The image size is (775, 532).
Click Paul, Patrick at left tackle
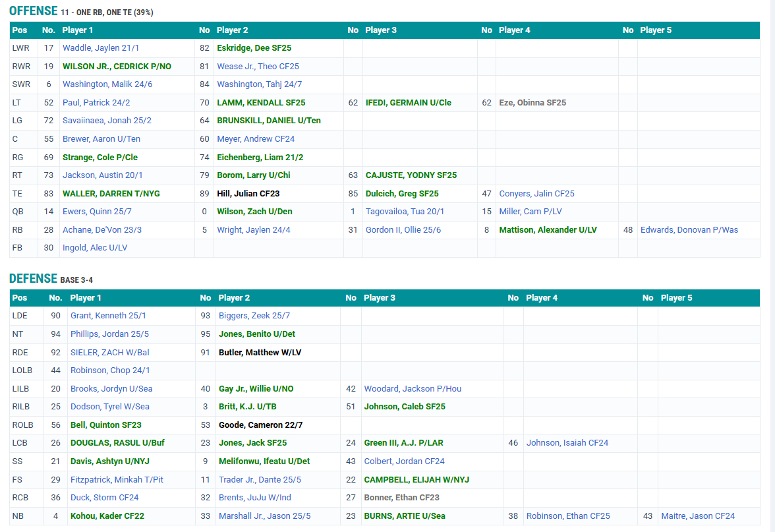pos(96,103)
